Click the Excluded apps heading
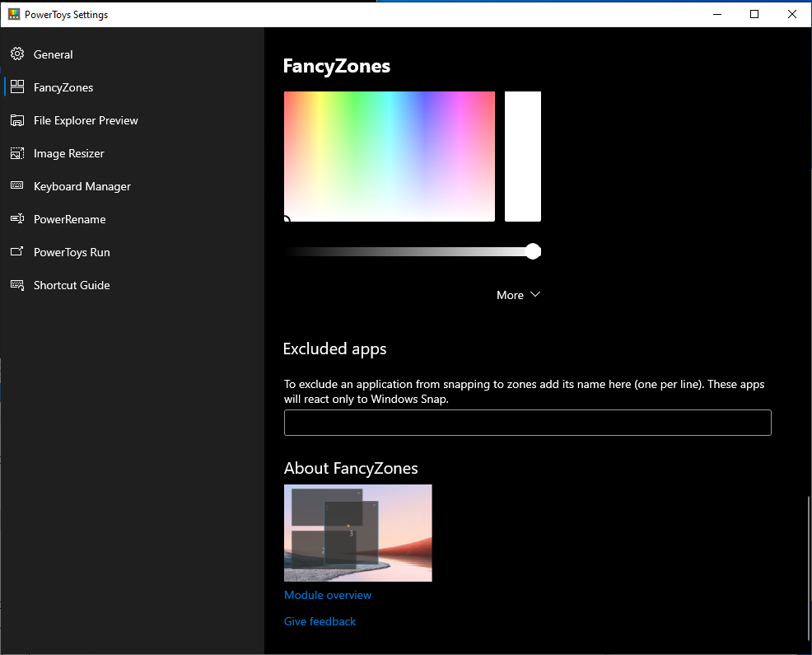This screenshot has width=812, height=655. [x=335, y=349]
